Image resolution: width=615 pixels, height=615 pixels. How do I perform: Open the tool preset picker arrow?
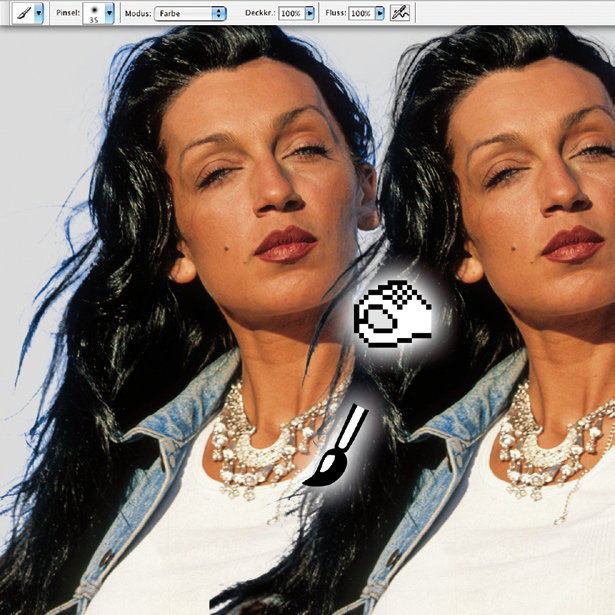click(38, 13)
